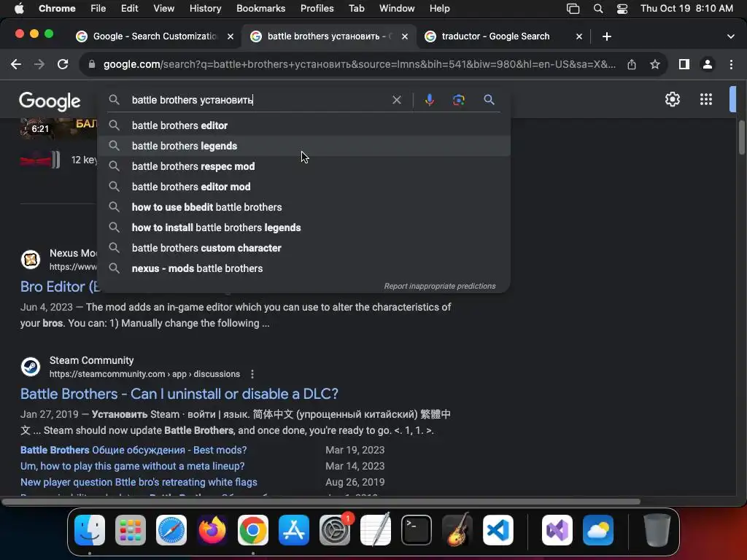Screen dimensions: 747x560
Task: Click the Chrome back arrow
Action: click(16, 64)
